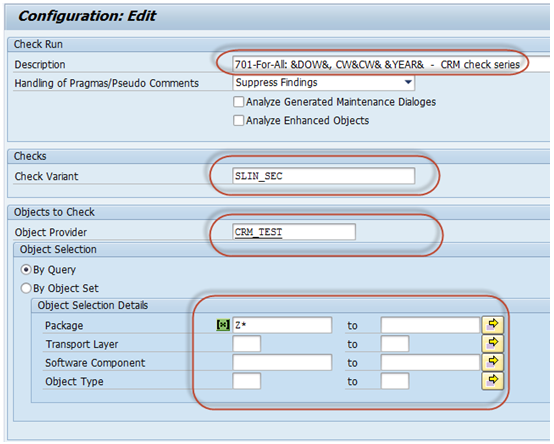Click the Transport Layer to field

click(x=395, y=344)
